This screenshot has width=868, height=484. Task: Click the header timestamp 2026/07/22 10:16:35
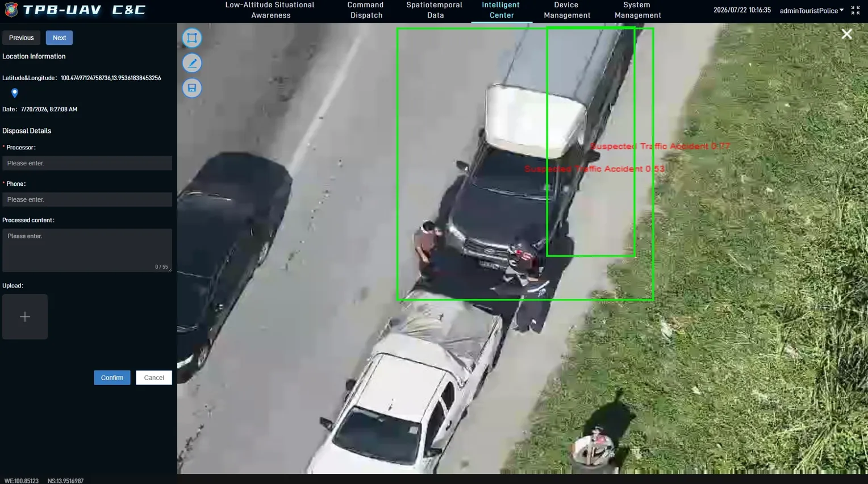[742, 10]
